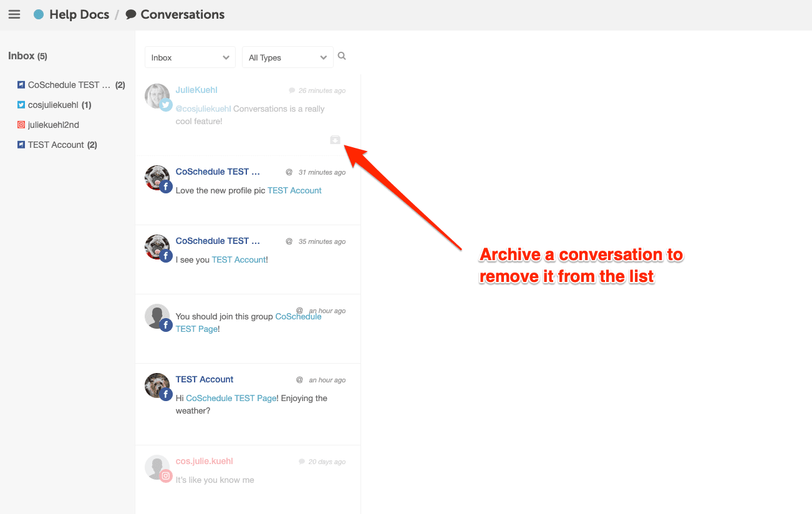Go to Help Docs breadcrumb
The image size is (812, 514).
click(79, 14)
